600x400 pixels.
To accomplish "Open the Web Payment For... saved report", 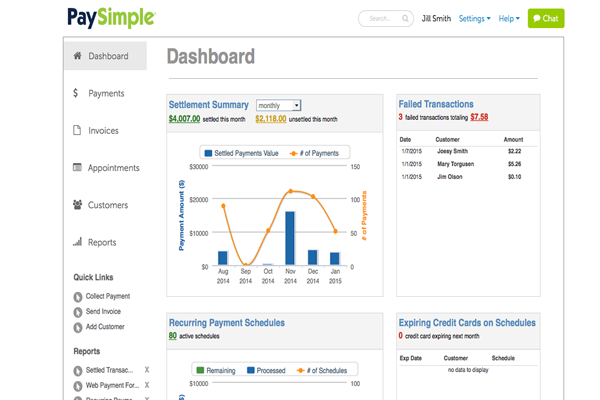I will click(112, 385).
